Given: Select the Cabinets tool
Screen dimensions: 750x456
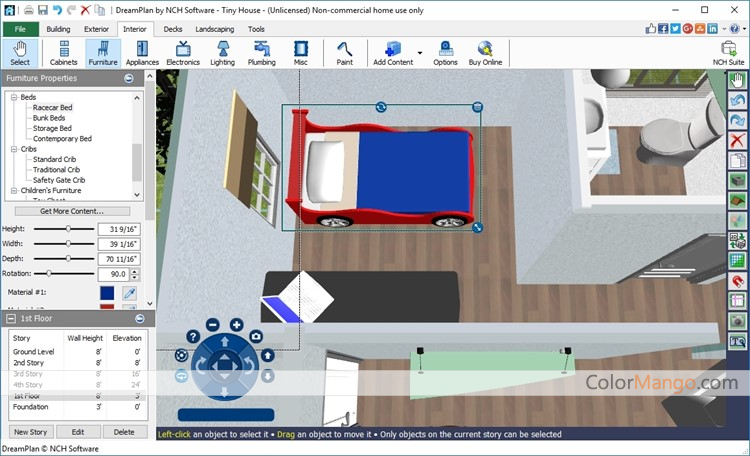Looking at the screenshot, I should click(63, 53).
